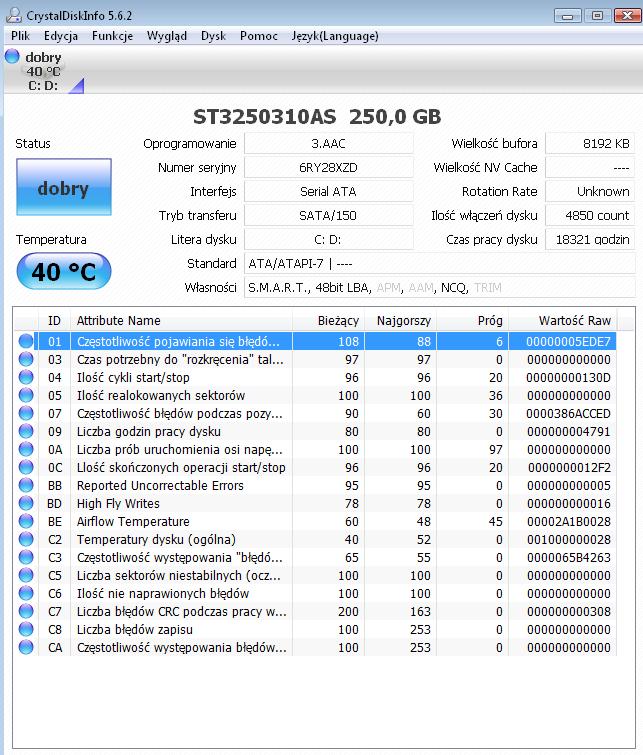Select the 'Liczba godzin pracy dysku' row
Image resolution: width=643 pixels, height=755 pixels.
click(315, 431)
